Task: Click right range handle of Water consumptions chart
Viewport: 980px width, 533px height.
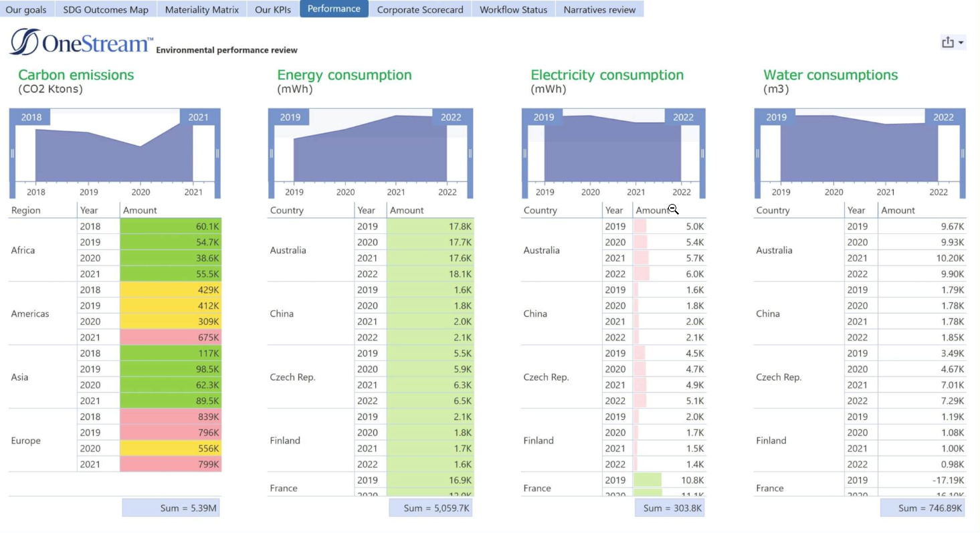Action: [x=962, y=153]
